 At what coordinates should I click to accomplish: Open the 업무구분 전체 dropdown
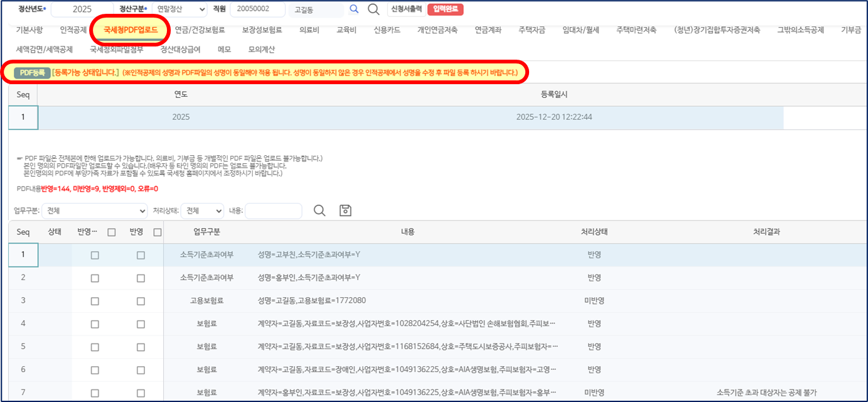point(95,211)
